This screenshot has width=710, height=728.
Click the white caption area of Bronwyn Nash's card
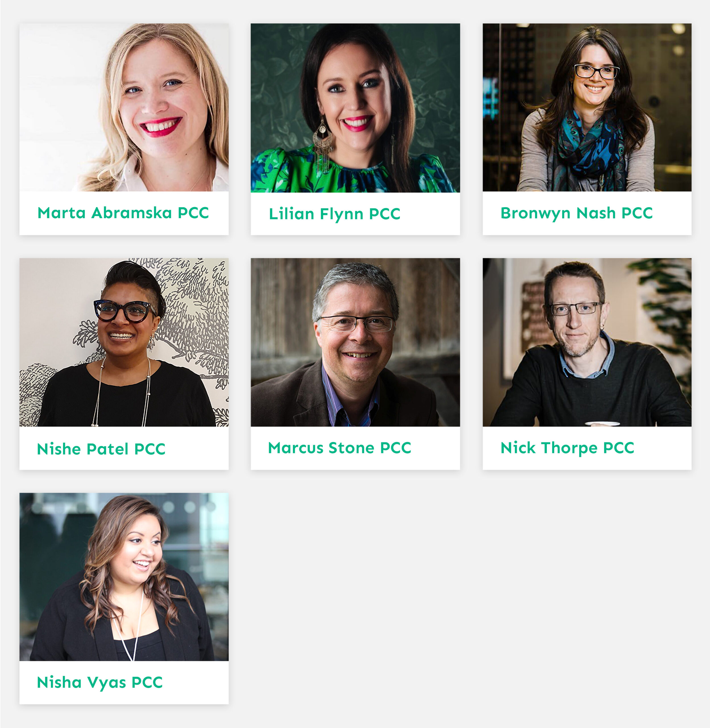click(587, 213)
